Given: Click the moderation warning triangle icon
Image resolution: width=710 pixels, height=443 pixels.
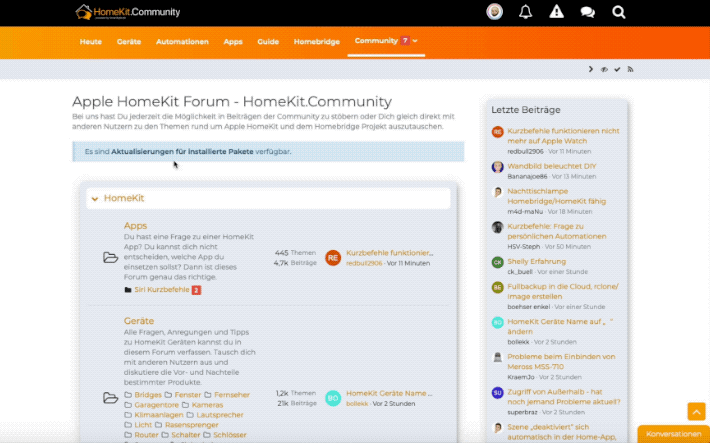Looking at the screenshot, I should click(556, 12).
